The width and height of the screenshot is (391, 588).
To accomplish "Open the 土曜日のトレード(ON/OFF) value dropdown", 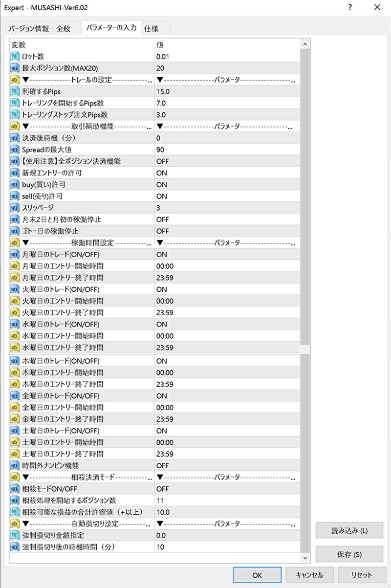I will click(162, 431).
